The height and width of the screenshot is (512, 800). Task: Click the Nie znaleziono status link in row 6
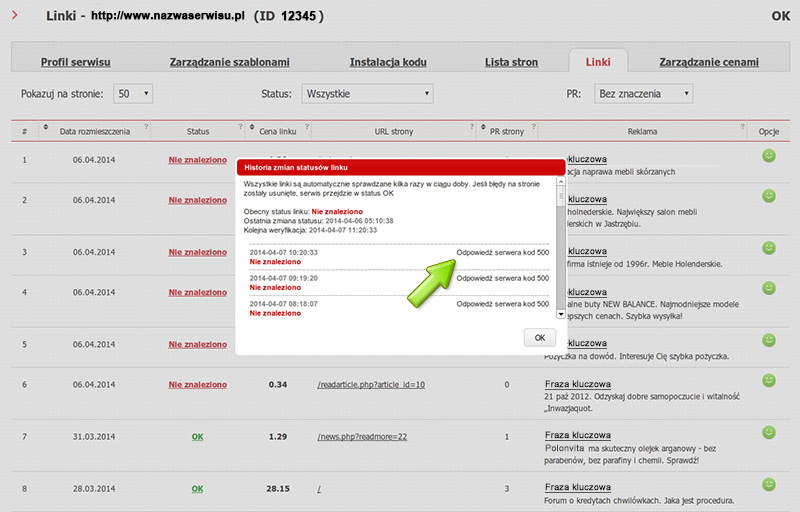[197, 384]
